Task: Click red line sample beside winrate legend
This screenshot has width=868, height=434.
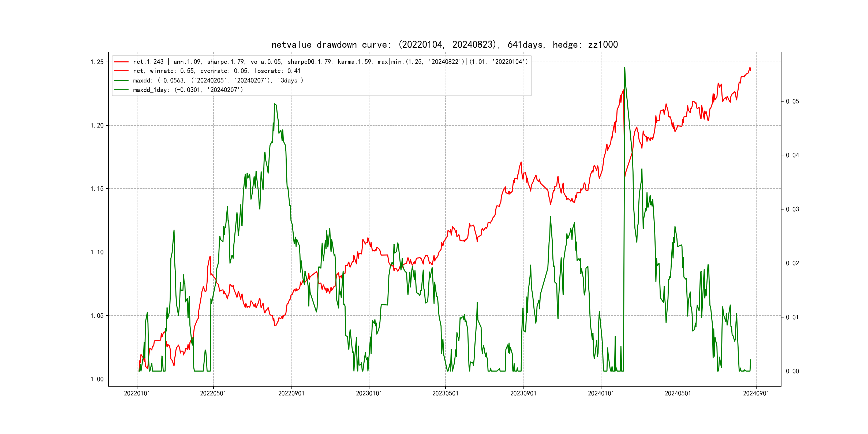Action: [x=121, y=71]
